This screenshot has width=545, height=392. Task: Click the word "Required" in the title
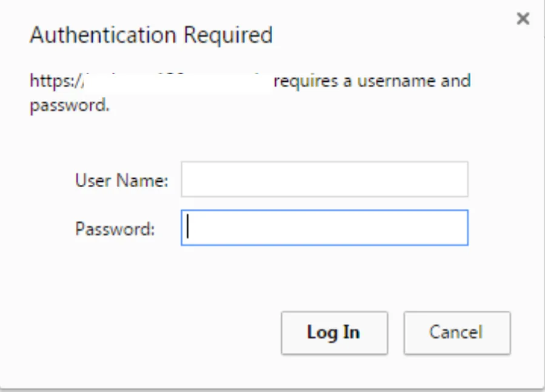(228, 35)
